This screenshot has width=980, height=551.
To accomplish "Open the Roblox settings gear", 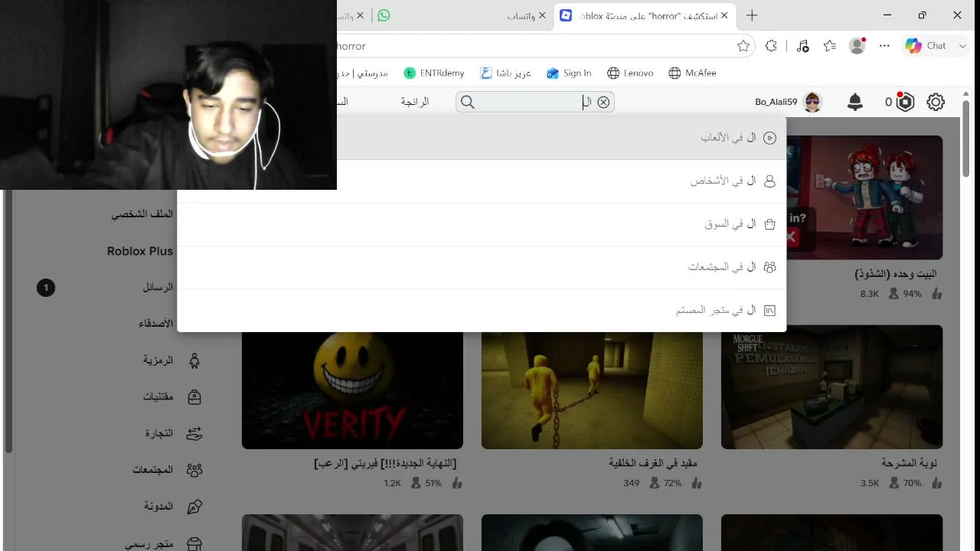I will click(936, 102).
